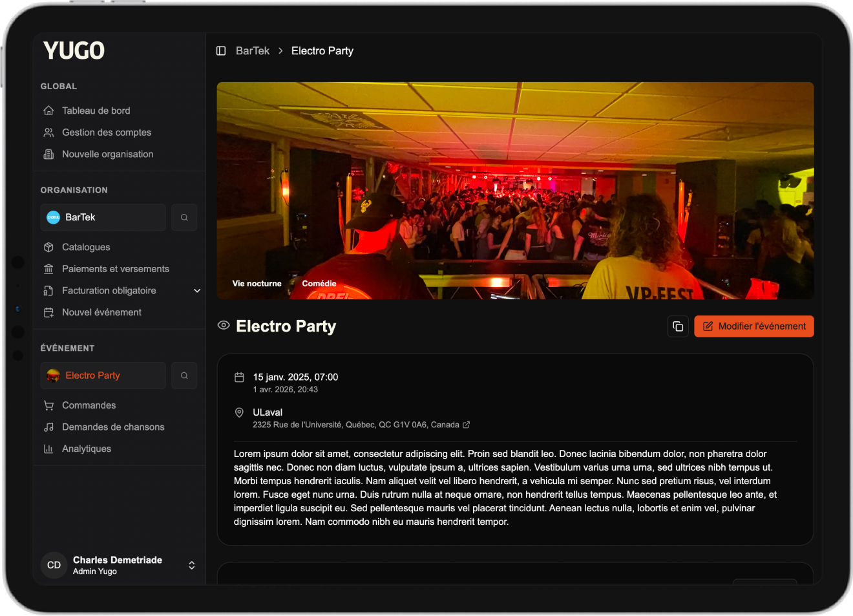
Task: Toggle the sidebar panel icon
Action: (221, 51)
